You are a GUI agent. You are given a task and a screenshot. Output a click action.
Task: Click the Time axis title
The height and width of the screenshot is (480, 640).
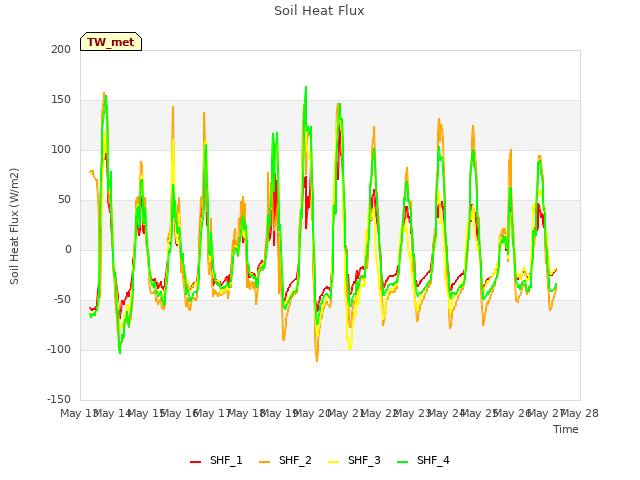(566, 429)
